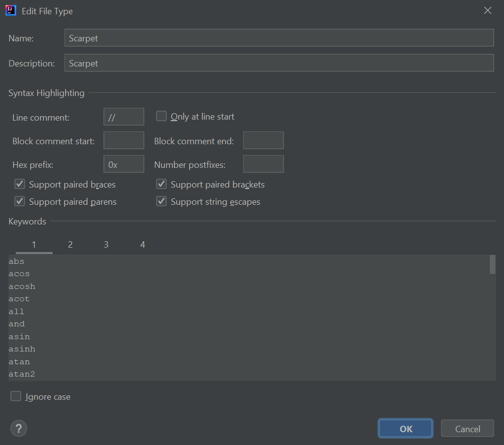Open the help question mark button

point(19,429)
